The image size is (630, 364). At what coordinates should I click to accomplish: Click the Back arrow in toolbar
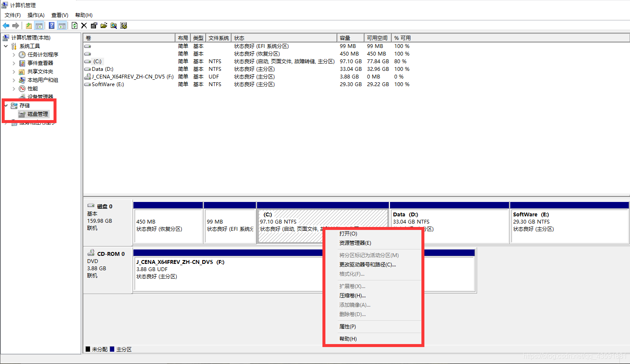pos(6,26)
